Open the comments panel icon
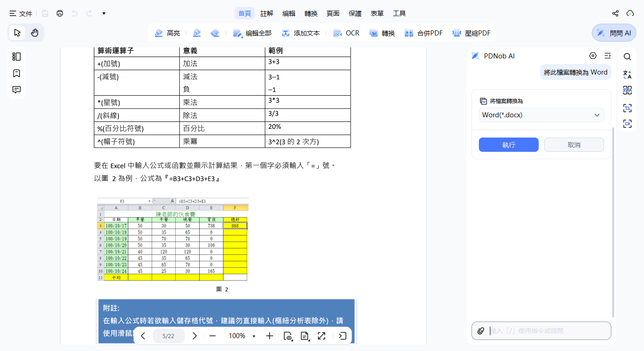 (x=17, y=90)
